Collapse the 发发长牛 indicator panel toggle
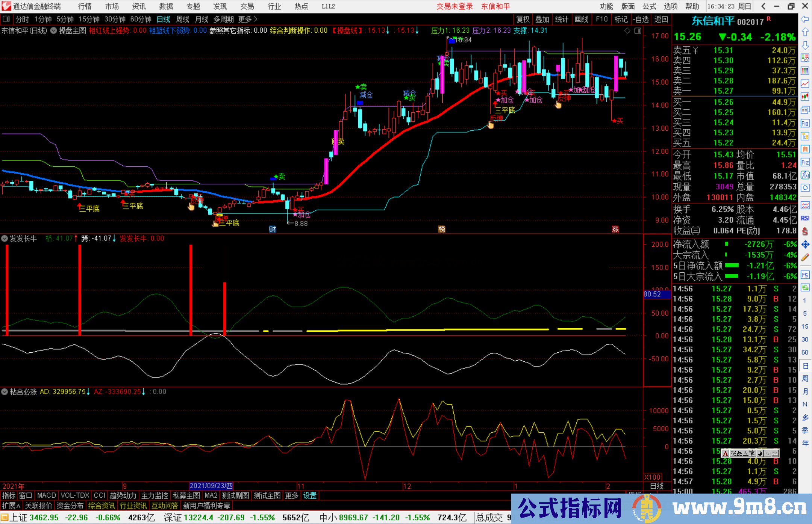This screenshot has width=812, height=524. coord(5,239)
